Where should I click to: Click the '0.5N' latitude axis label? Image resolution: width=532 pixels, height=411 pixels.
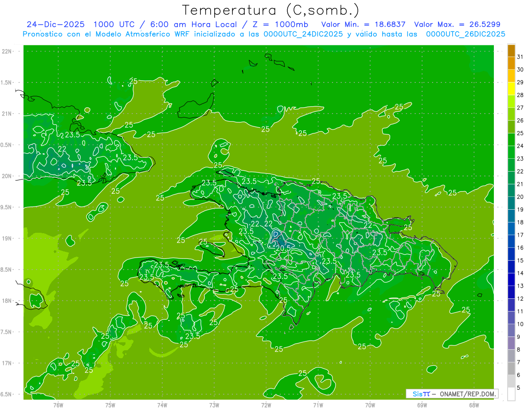(7, 145)
